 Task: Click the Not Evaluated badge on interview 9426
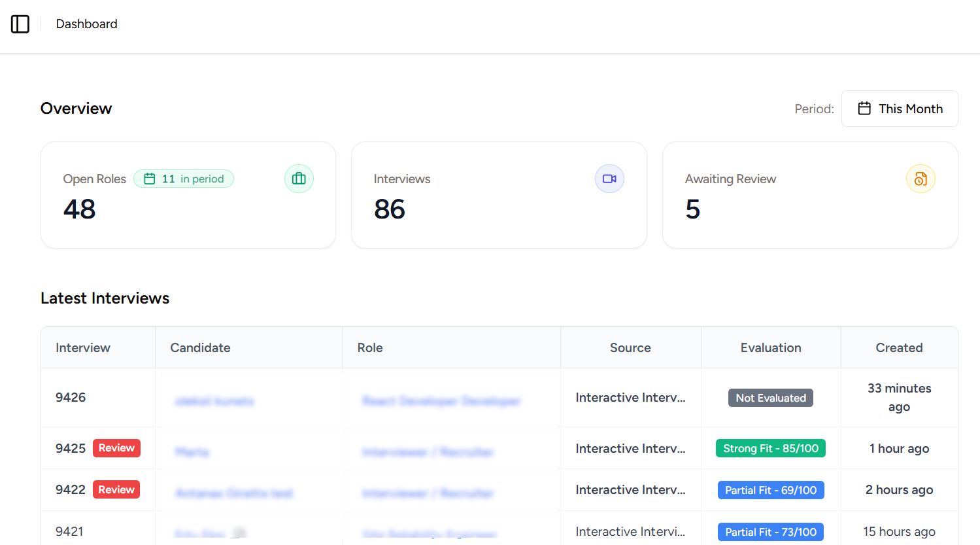tap(770, 397)
